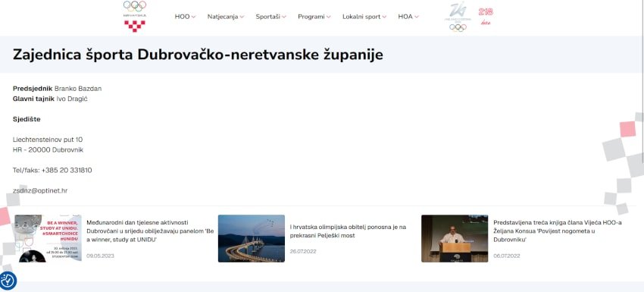644x292 pixels.
Task: Click the HR - 20000 Dubrovnik line
Action: [48, 149]
